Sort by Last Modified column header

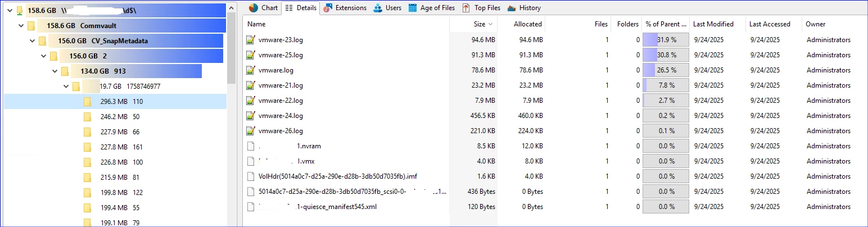[x=718, y=24]
